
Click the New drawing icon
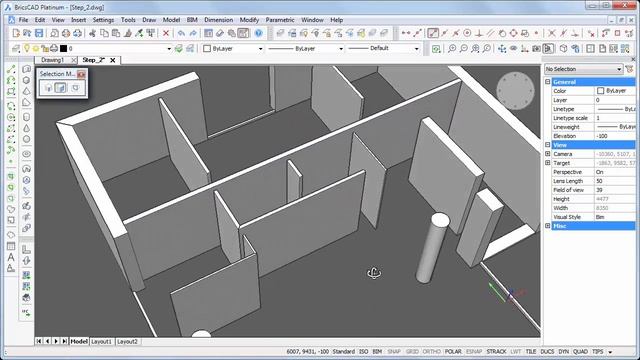click(x=16, y=33)
